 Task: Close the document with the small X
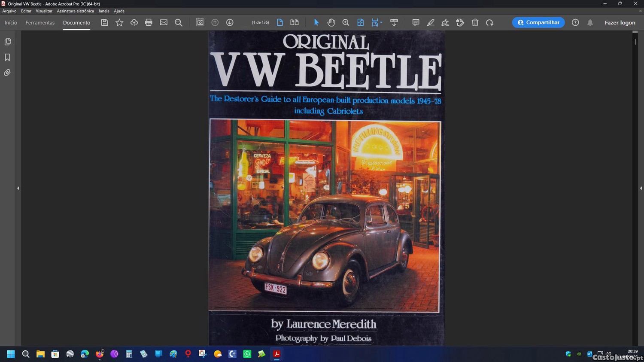[641, 11]
